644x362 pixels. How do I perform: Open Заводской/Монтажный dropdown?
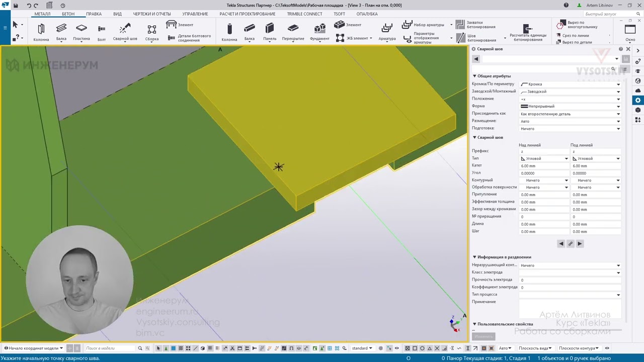tap(571, 92)
